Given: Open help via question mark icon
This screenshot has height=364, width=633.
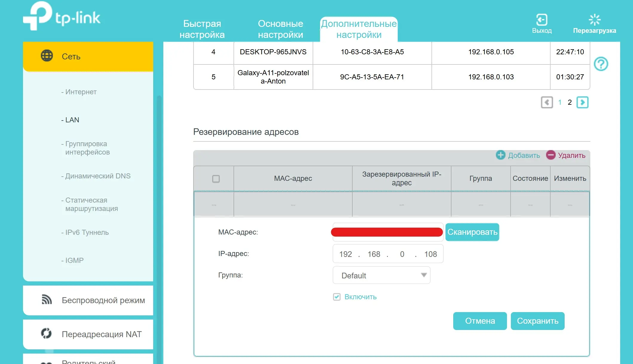Looking at the screenshot, I should click(601, 64).
